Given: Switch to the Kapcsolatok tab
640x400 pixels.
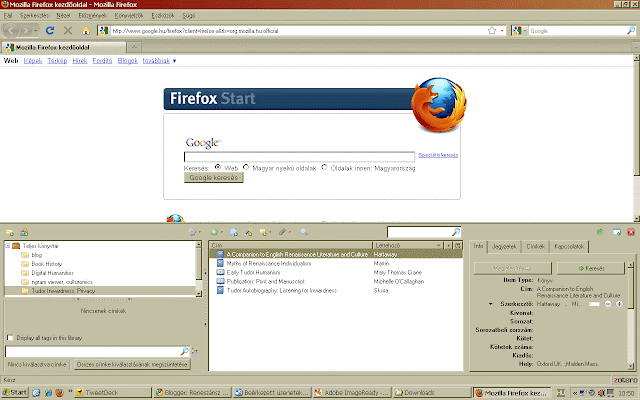Looking at the screenshot, I should coord(569,247).
